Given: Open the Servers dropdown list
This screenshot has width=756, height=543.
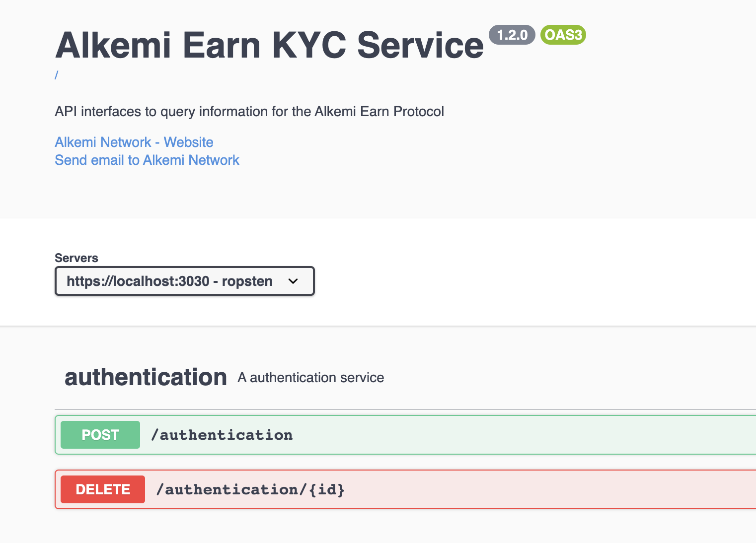Looking at the screenshot, I should (184, 281).
